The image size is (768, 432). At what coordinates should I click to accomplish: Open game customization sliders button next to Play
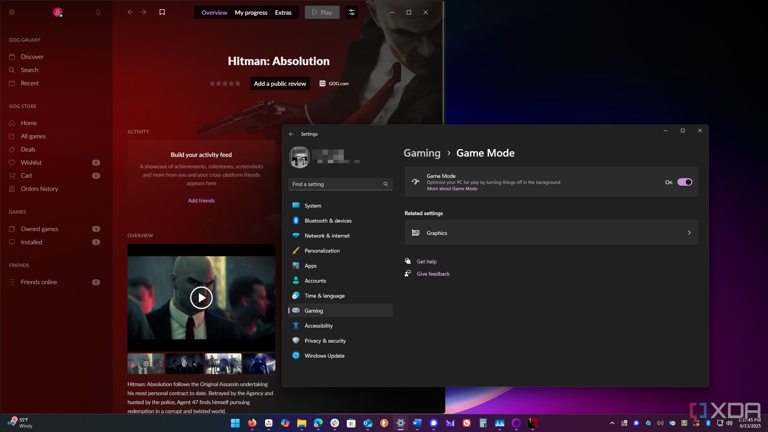point(352,12)
